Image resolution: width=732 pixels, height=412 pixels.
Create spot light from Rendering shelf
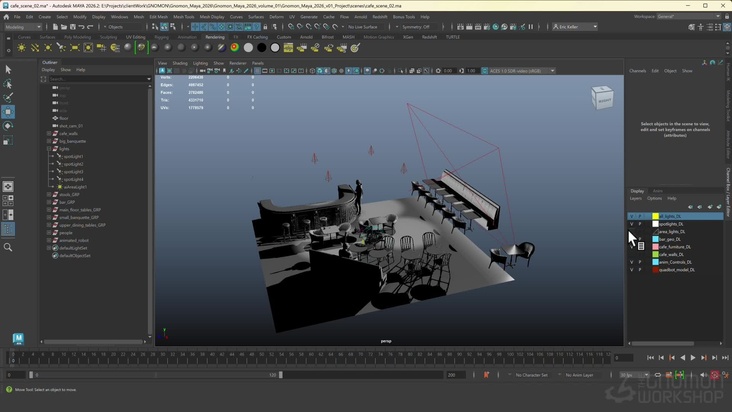coord(61,48)
